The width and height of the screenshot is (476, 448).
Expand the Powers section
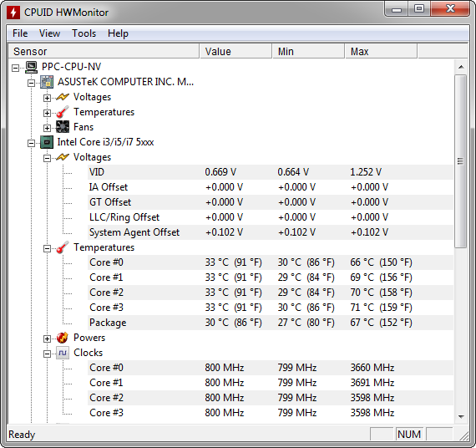[x=47, y=339]
